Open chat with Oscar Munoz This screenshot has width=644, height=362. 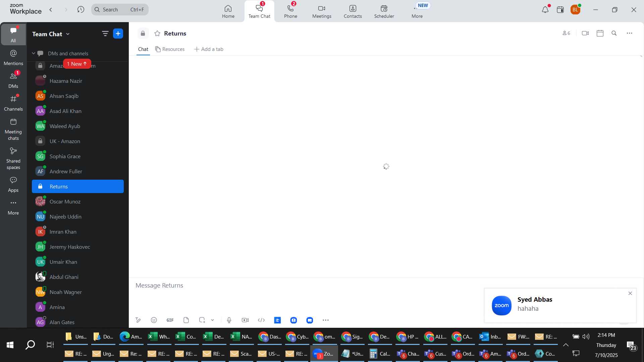(x=78, y=201)
